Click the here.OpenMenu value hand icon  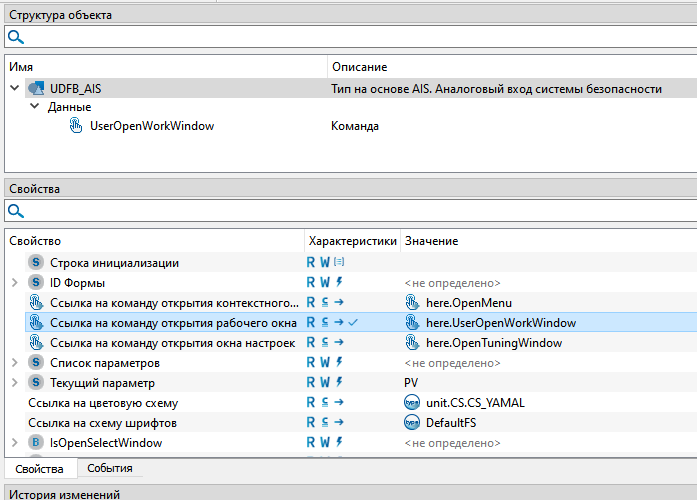[412, 303]
